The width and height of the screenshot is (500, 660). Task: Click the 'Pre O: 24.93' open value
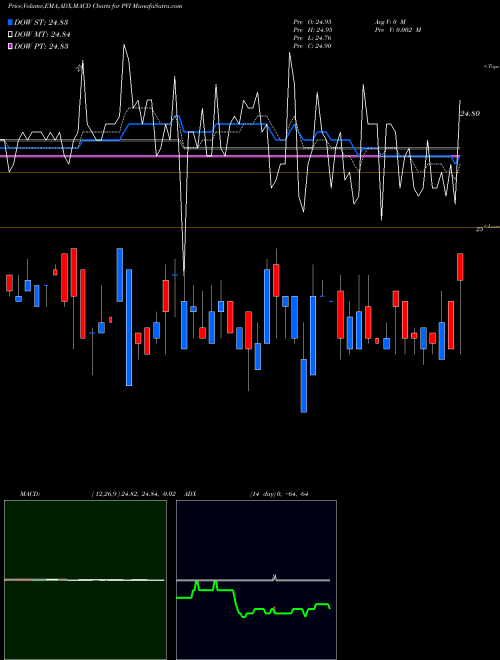click(x=313, y=21)
